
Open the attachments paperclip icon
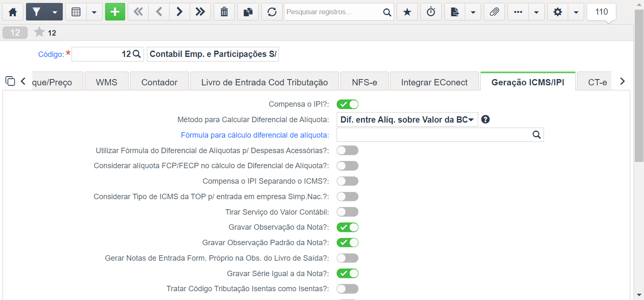tap(494, 12)
